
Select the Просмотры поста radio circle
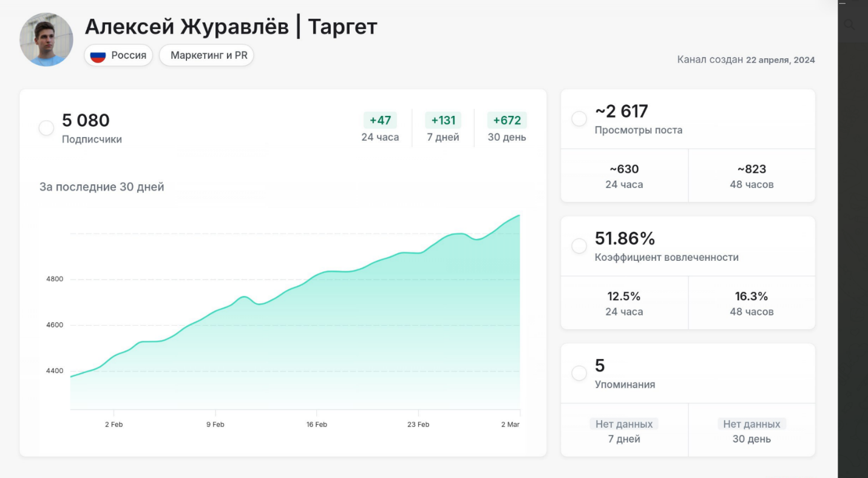click(x=579, y=119)
